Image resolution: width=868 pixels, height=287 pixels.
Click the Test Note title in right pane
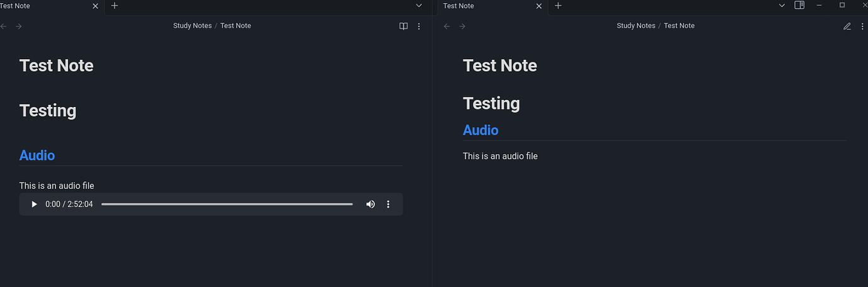click(x=500, y=65)
